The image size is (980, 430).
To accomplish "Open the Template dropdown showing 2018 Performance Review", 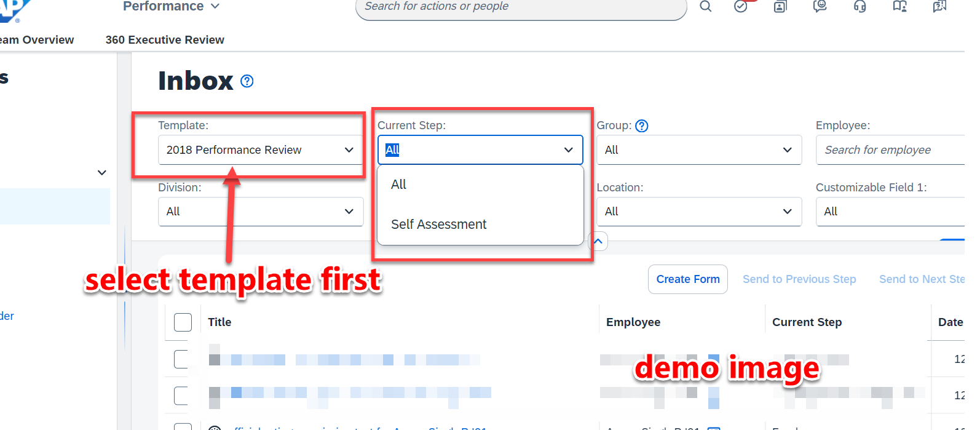I will click(x=261, y=150).
